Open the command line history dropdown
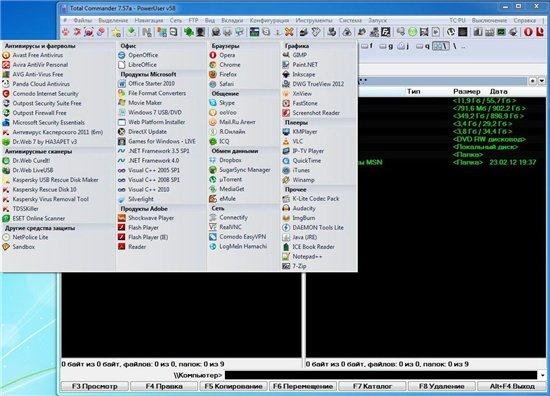Viewport: 550px width, 396px height. tap(543, 375)
